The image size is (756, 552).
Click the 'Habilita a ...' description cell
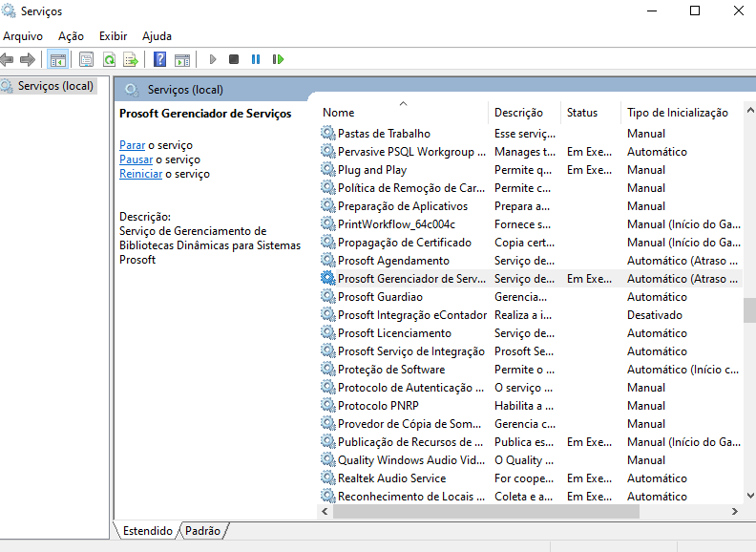pyautogui.click(x=524, y=405)
